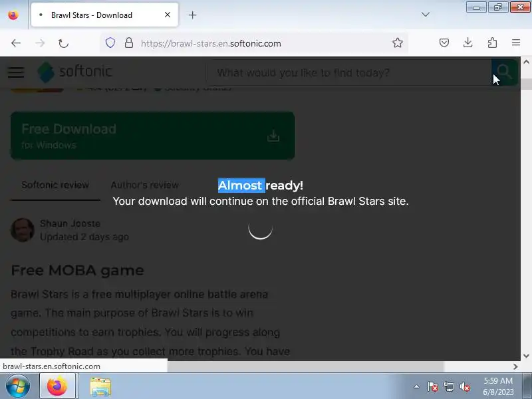
Task: Expand the list all tabs chevron
Action: (426, 15)
